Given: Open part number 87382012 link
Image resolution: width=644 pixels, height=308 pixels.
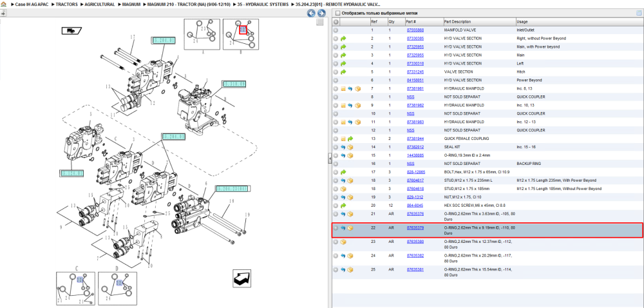Looking at the screenshot, I should pos(415,147).
